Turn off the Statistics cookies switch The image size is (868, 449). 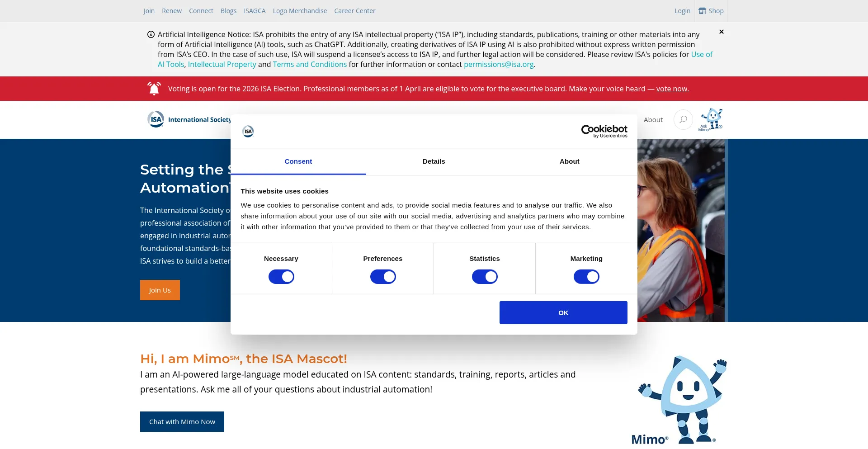[485, 277]
